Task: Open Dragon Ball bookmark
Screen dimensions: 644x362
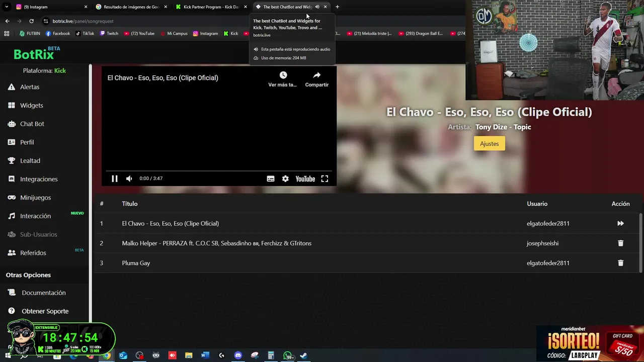Action: (421, 34)
